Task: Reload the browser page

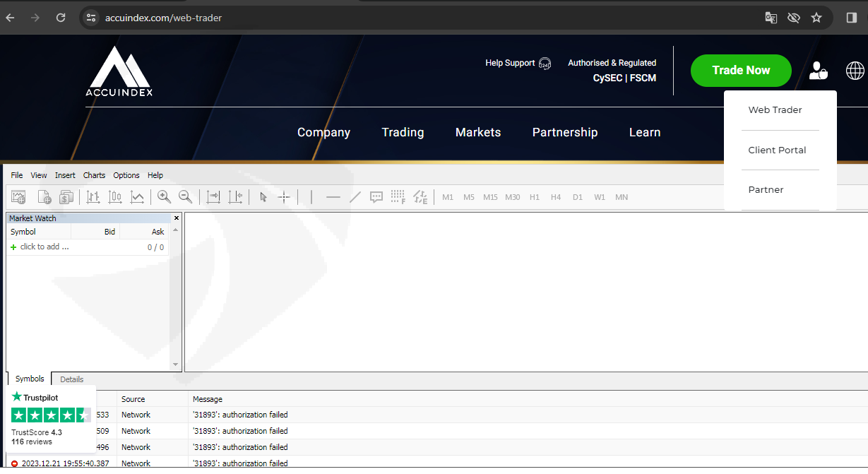Action: pyautogui.click(x=61, y=18)
